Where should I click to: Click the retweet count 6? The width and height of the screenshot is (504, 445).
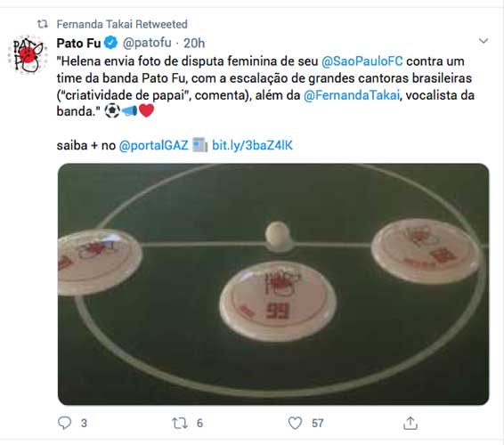pyautogui.click(x=199, y=423)
